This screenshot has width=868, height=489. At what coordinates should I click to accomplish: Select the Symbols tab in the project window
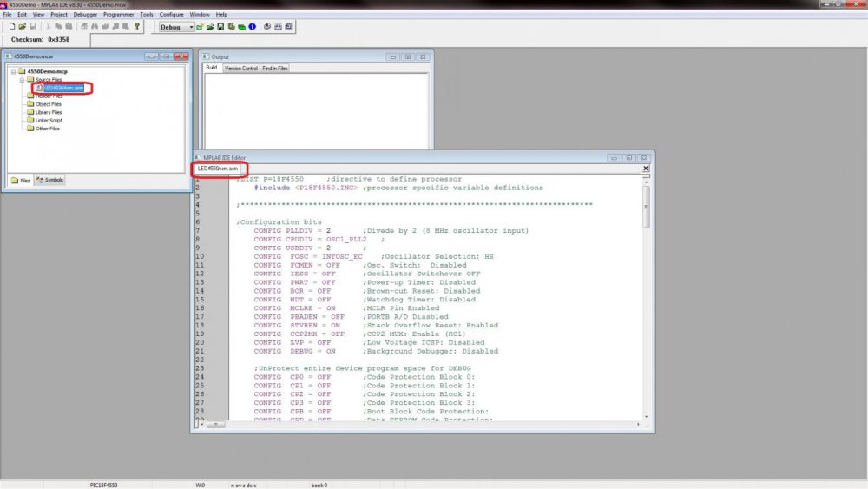pos(49,180)
